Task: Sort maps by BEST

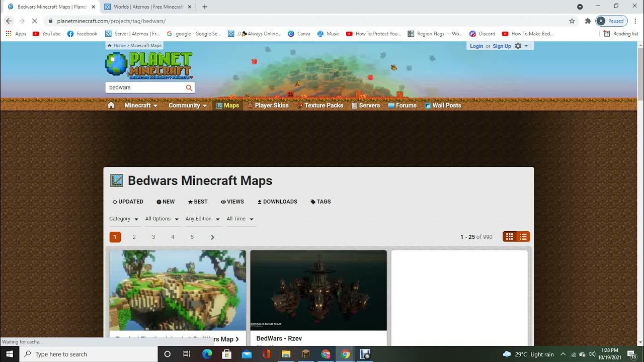Action: tap(198, 202)
